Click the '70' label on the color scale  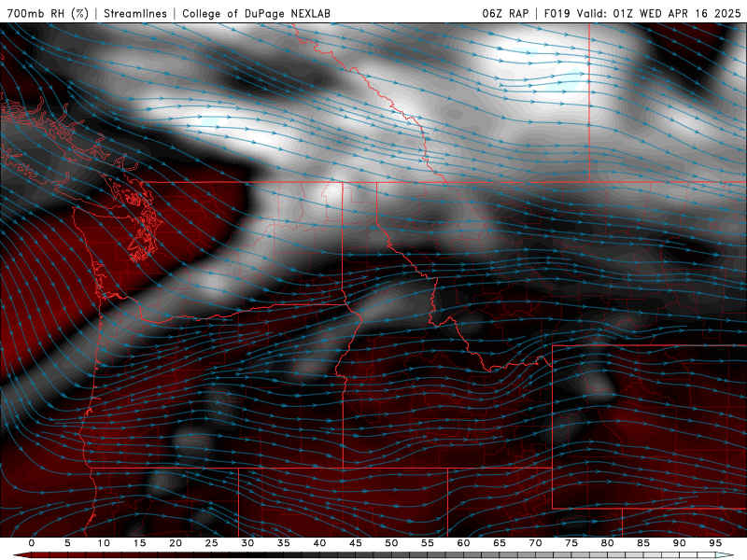(x=535, y=543)
